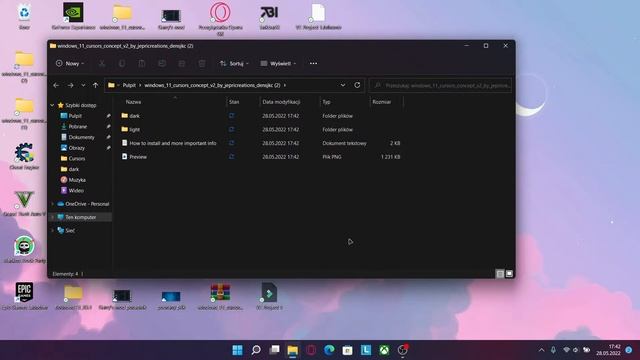Open Wideo in the navigation pane

[72, 190]
